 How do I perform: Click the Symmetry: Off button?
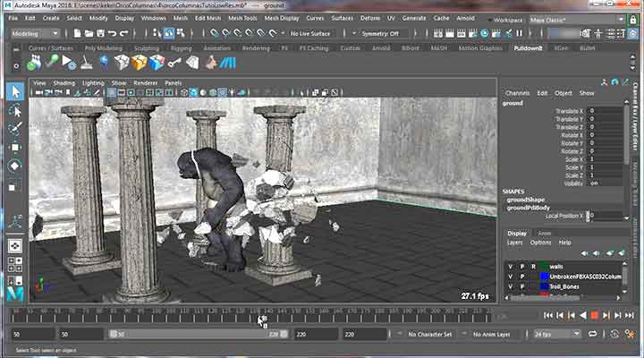[354, 32]
